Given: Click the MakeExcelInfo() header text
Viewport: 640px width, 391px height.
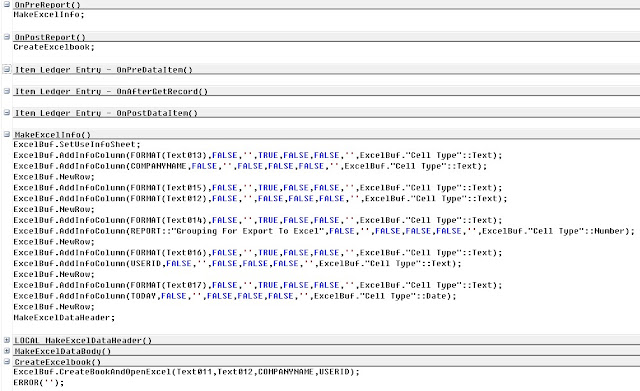Looking at the screenshot, I should click(53, 135).
